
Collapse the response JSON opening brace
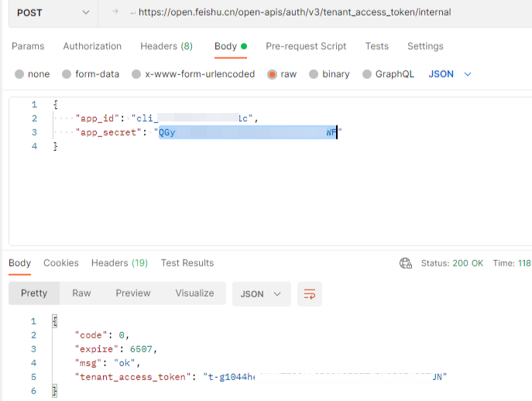pos(55,321)
